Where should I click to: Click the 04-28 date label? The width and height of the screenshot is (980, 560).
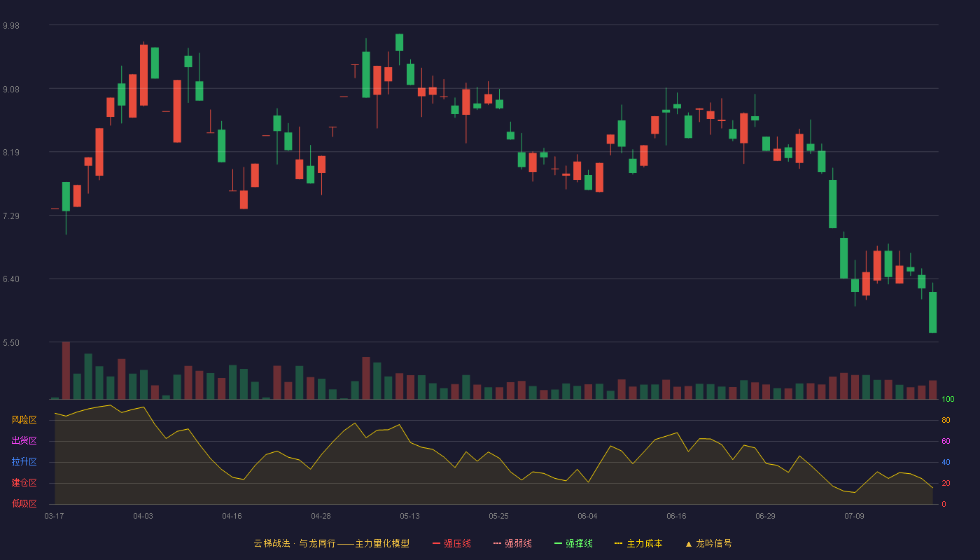(321, 516)
